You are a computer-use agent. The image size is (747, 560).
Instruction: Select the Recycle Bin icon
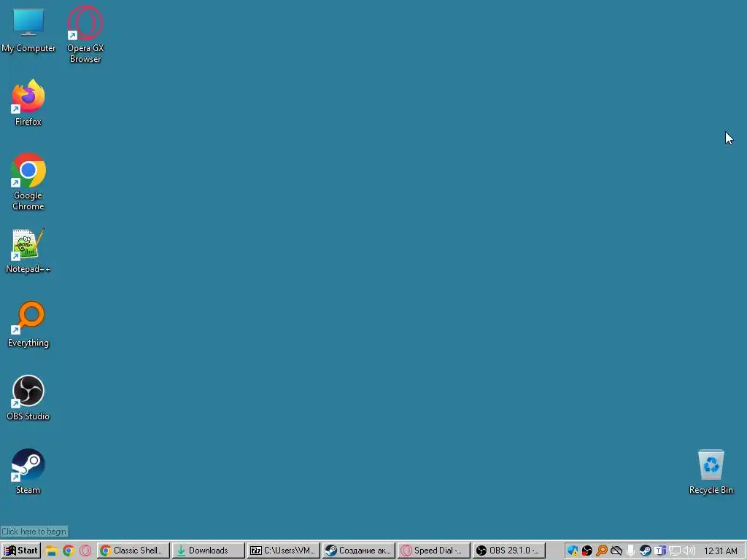click(711, 472)
